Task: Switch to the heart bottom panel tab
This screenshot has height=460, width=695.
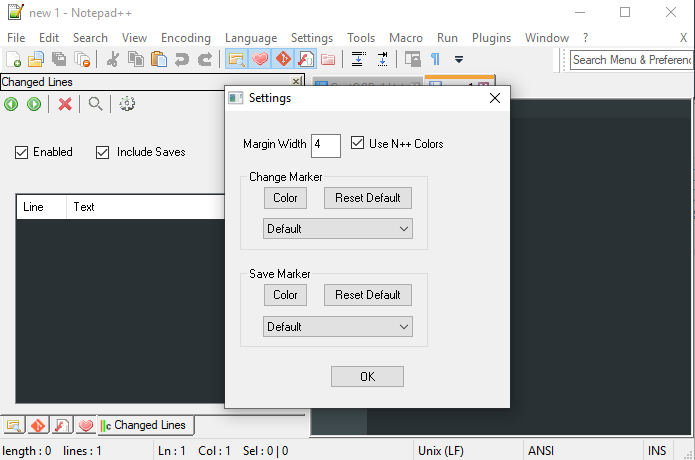Action: pyautogui.click(x=86, y=426)
